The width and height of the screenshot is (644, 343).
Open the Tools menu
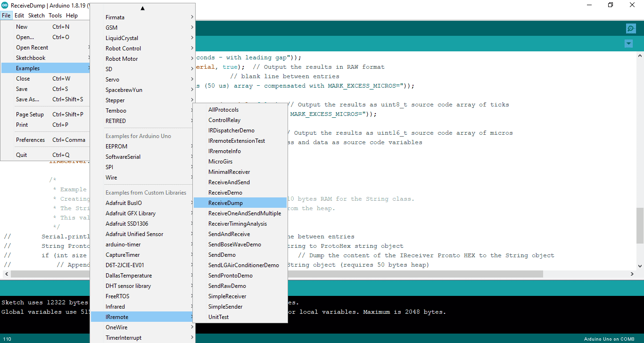(55, 16)
